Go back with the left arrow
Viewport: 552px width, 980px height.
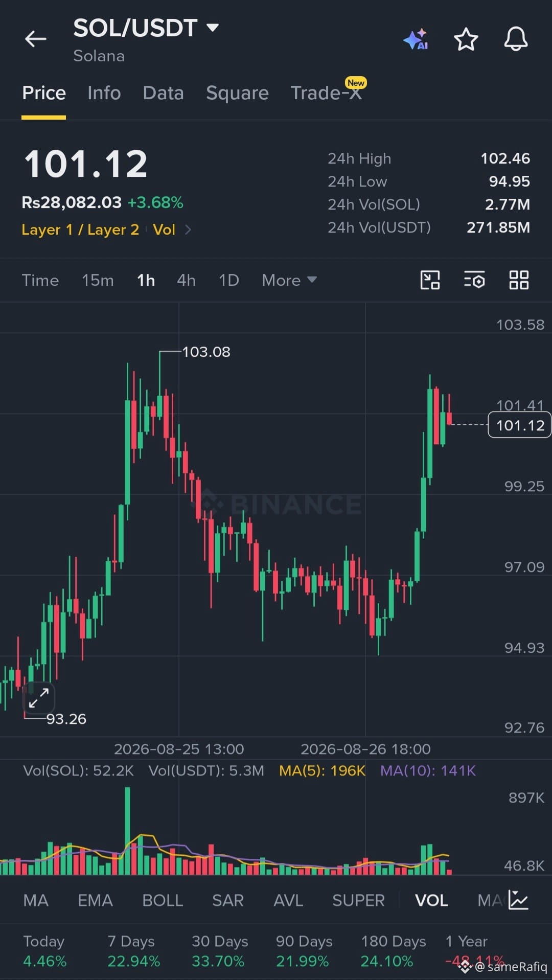[x=36, y=39]
